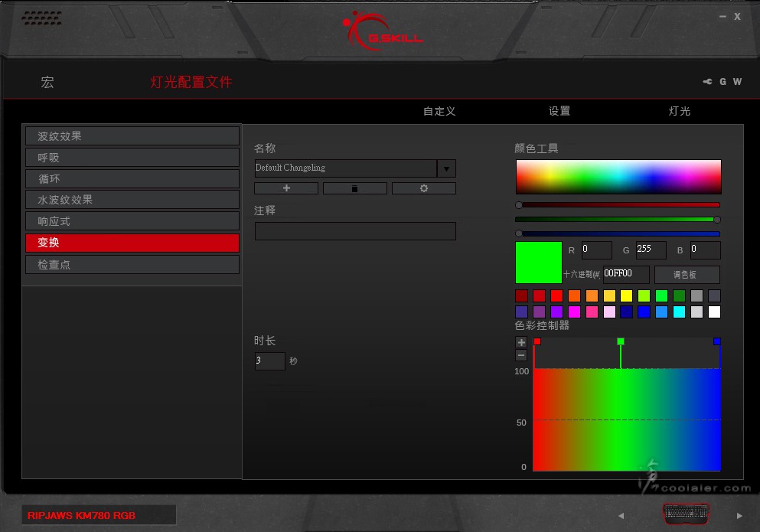Open the 灯光配置文件 lighting profile tab
This screenshot has width=760, height=532.
191,82
